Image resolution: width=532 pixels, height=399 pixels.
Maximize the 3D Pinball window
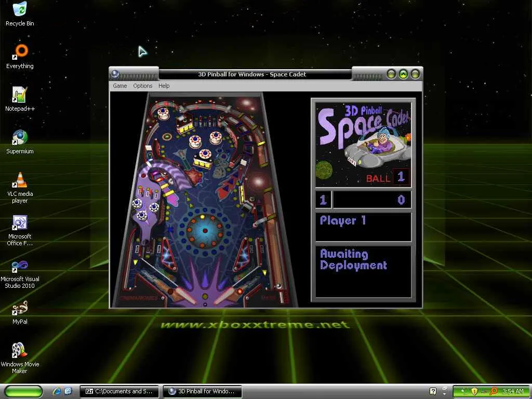(x=403, y=74)
